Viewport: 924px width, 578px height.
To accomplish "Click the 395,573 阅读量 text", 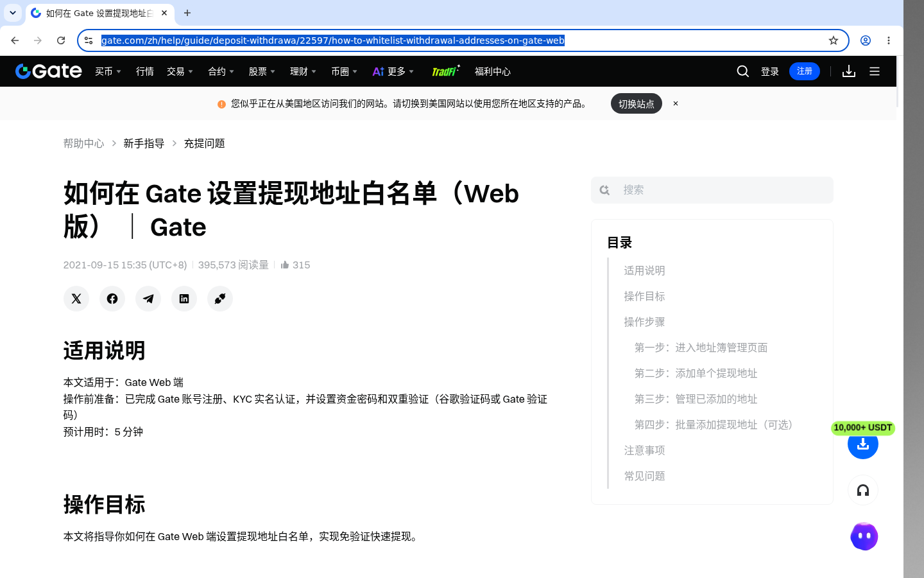I will pyautogui.click(x=234, y=265).
